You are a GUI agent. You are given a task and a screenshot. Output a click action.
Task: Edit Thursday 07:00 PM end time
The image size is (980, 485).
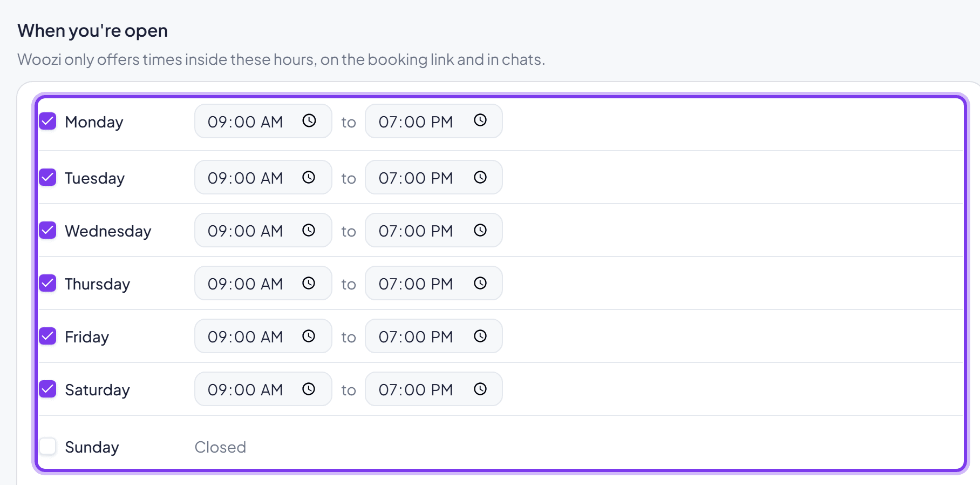click(x=434, y=283)
